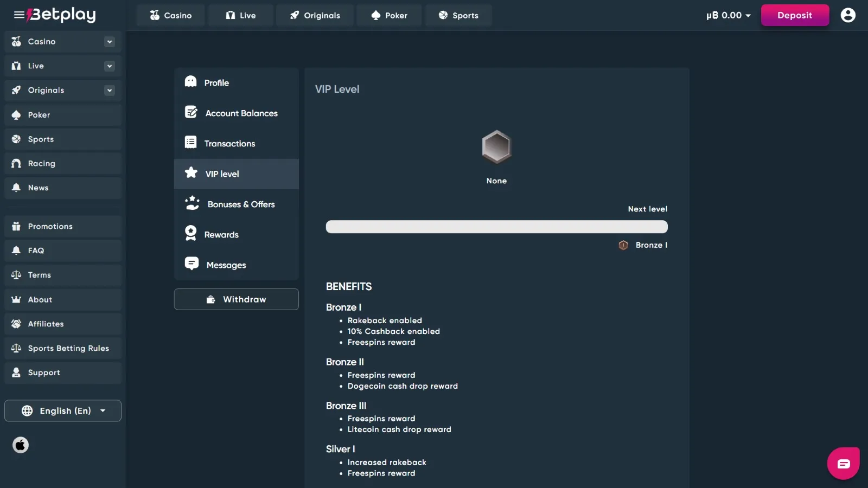
Task: Select the Poker tab in top navigation
Action: pyautogui.click(x=390, y=15)
